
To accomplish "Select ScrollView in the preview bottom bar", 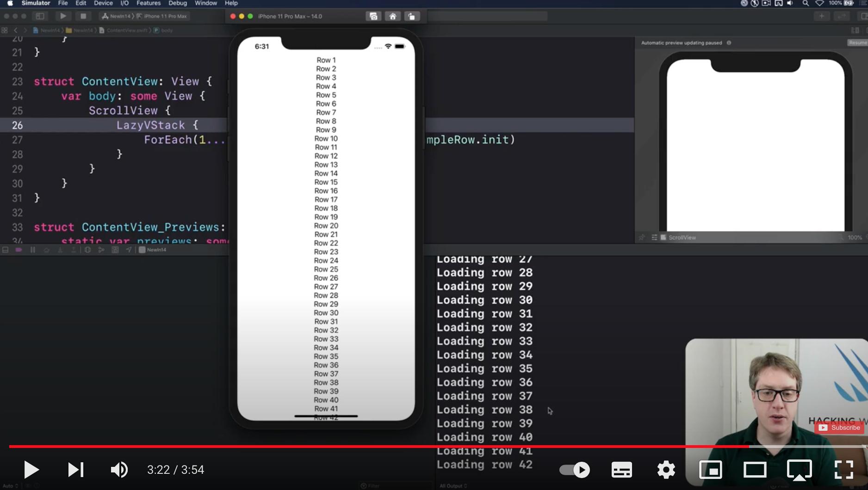I will (x=678, y=238).
